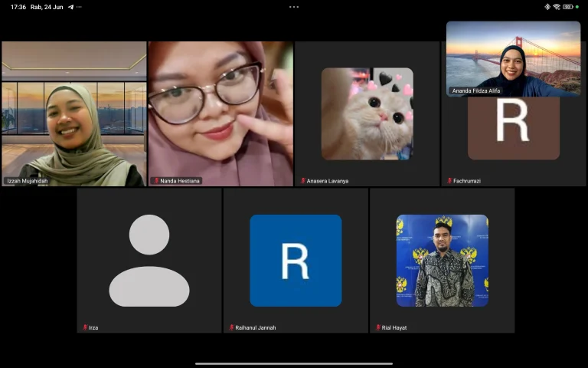588x368 pixels.
Task: Tap the Wi-Fi icon in the status bar
Action: point(557,7)
